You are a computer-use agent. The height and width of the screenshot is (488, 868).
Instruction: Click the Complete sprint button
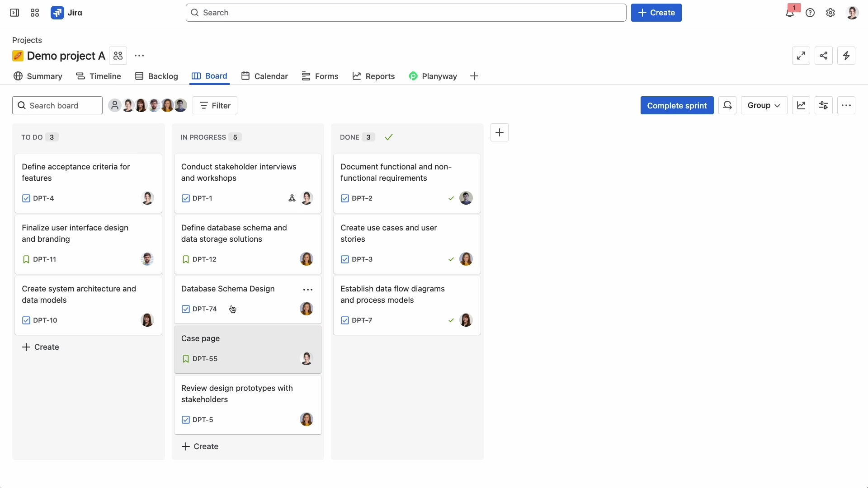coord(677,105)
